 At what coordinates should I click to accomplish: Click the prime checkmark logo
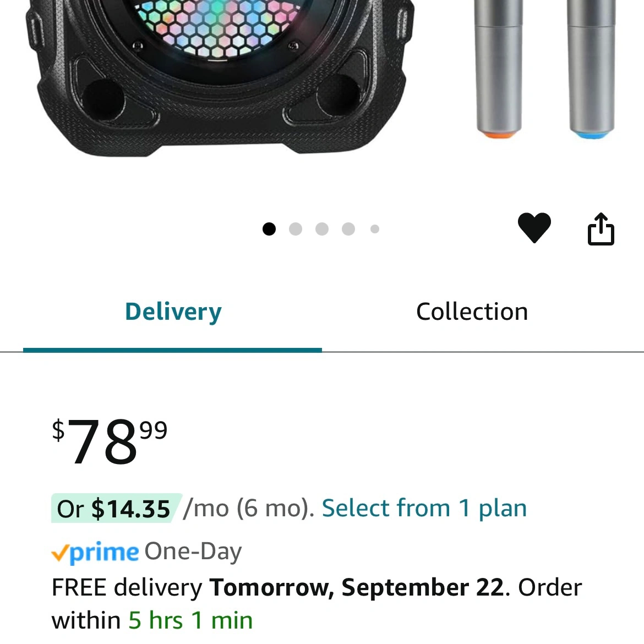[95, 553]
